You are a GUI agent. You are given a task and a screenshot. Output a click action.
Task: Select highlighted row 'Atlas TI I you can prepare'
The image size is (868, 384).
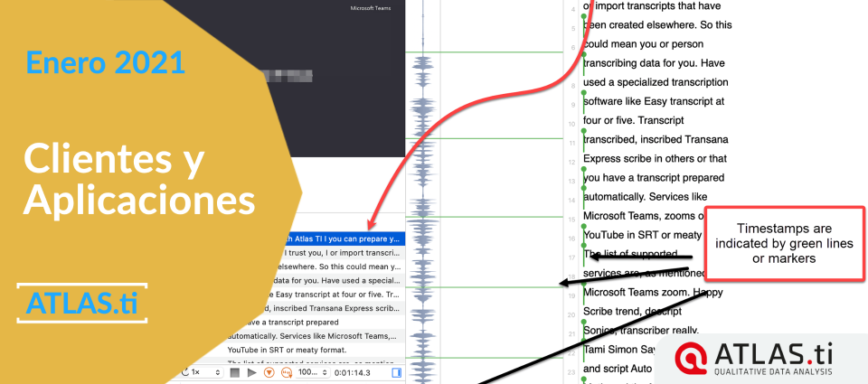346,239
